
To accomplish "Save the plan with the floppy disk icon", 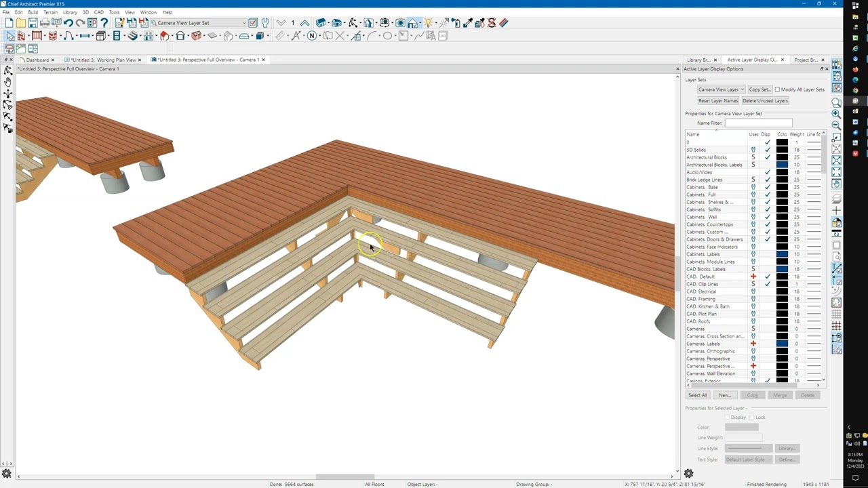I will tap(33, 22).
